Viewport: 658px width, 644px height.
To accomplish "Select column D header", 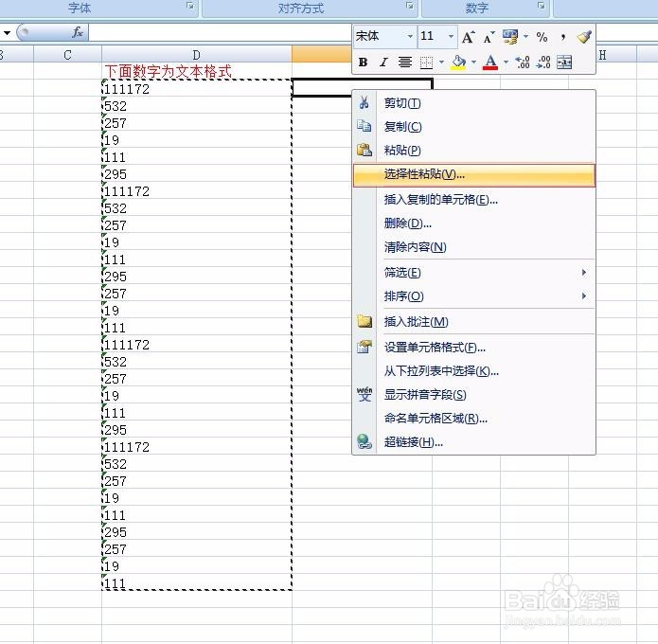I will (x=196, y=55).
